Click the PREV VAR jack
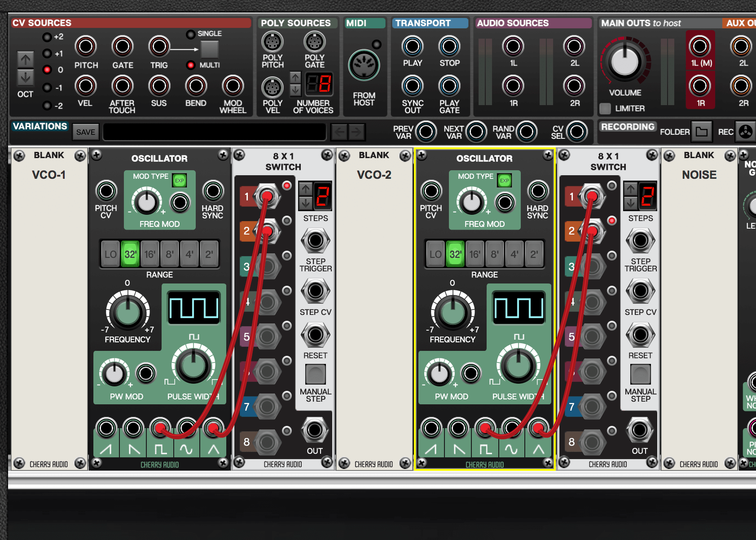 coord(426,132)
